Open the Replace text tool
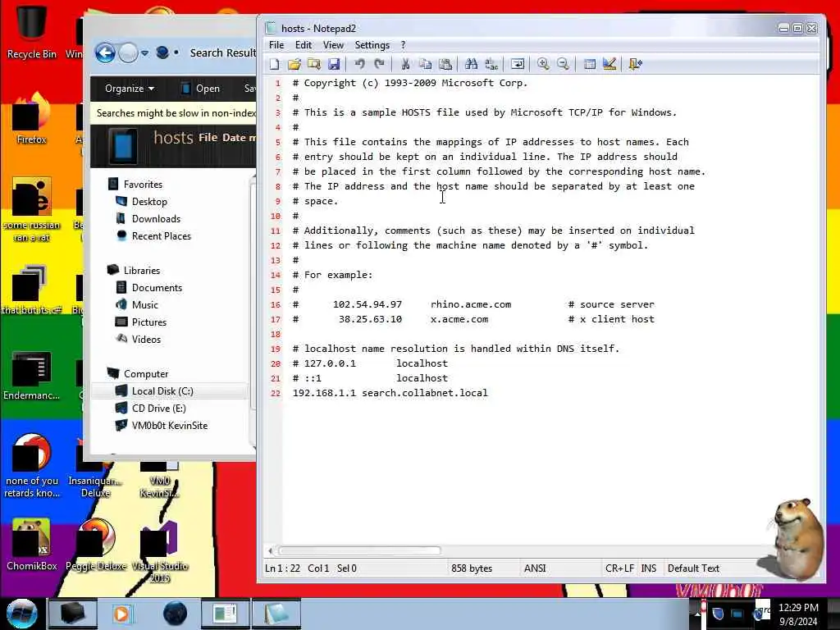Viewport: 840px width, 630px height. coord(491,64)
